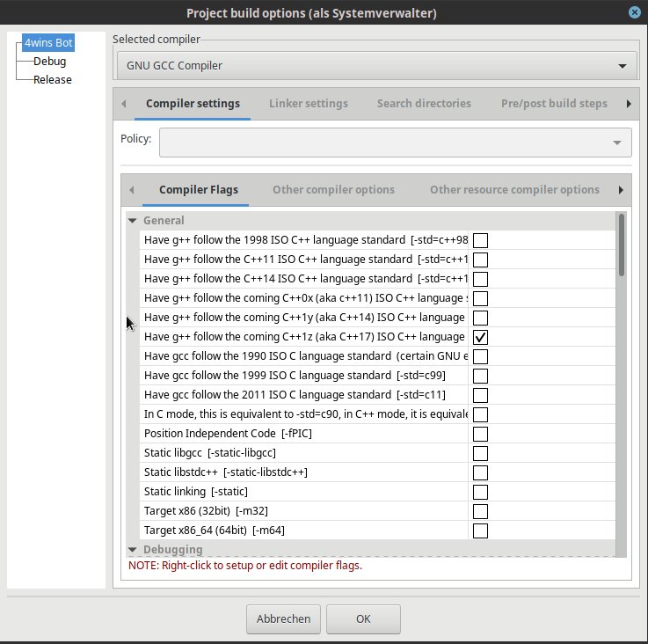The width and height of the screenshot is (648, 644).
Task: Enable the -std=c++98 checkbox
Action: click(480, 240)
